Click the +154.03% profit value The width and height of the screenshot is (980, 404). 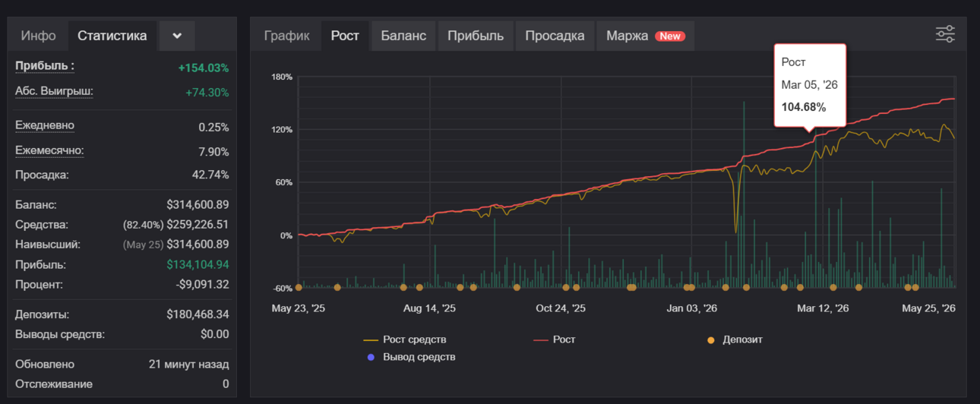point(204,68)
